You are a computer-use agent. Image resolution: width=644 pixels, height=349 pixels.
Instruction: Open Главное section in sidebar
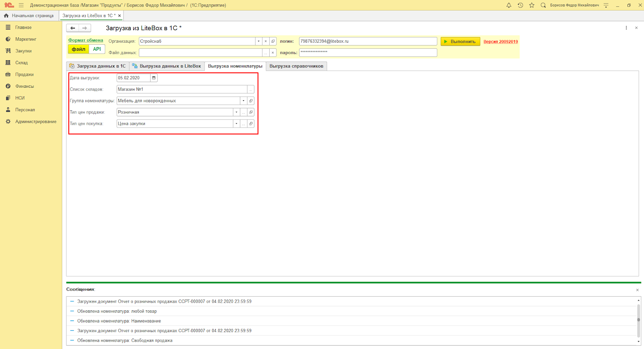[23, 27]
